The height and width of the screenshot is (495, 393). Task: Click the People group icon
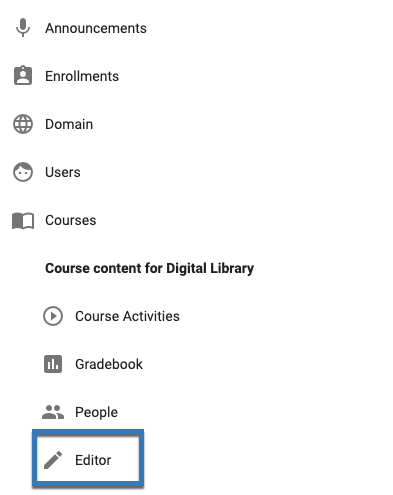(53, 412)
